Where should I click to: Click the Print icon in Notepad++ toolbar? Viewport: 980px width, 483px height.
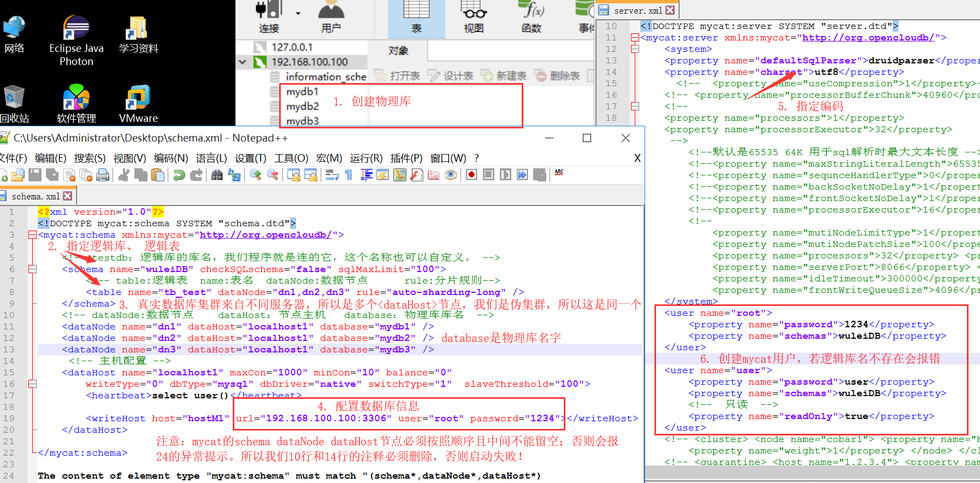103,175
